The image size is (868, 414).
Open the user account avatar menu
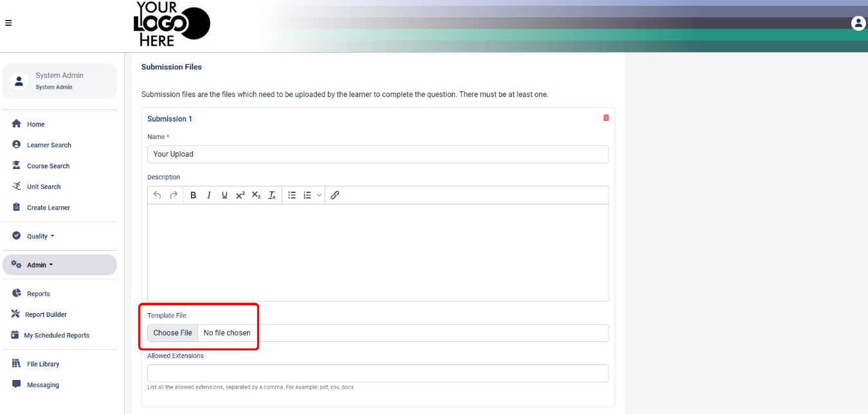click(858, 23)
